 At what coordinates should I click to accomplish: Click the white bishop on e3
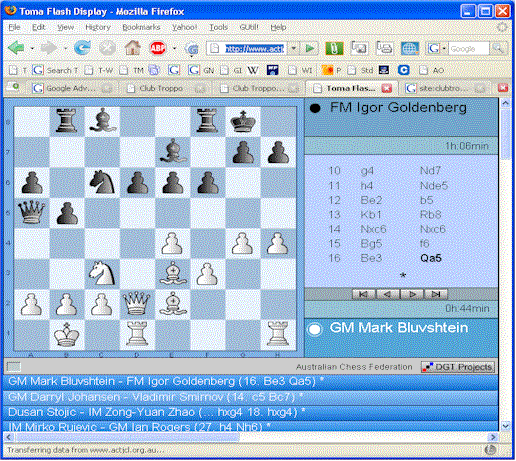173,273
